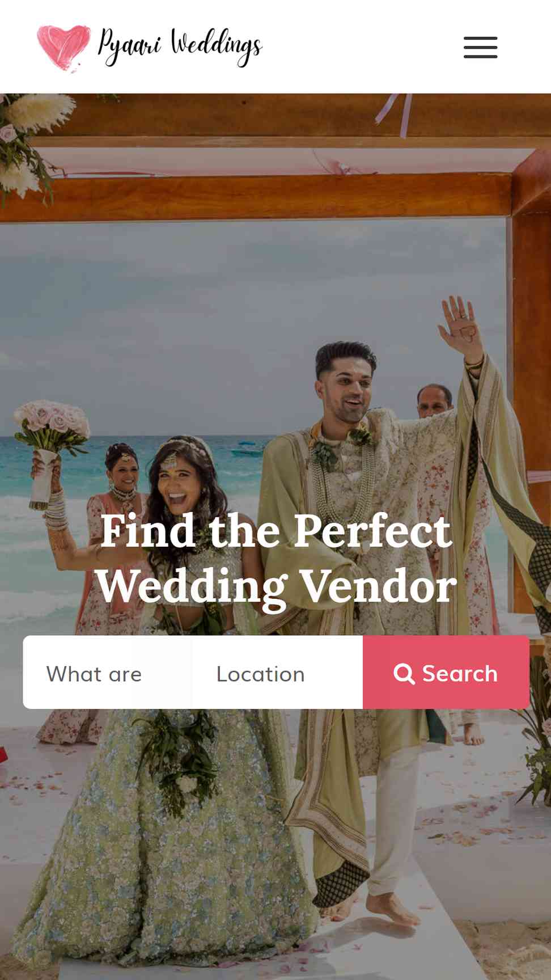Open the hamburger navigation menu
Viewport: 551px width, 980px height.
coord(480,47)
